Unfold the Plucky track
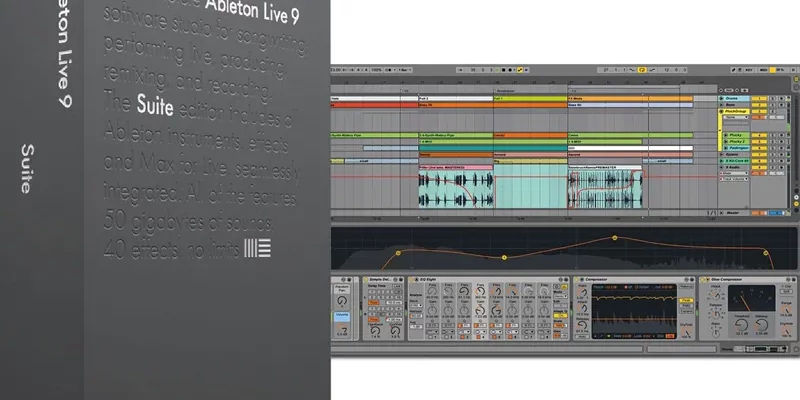The width and height of the screenshot is (800, 400). coord(726,135)
